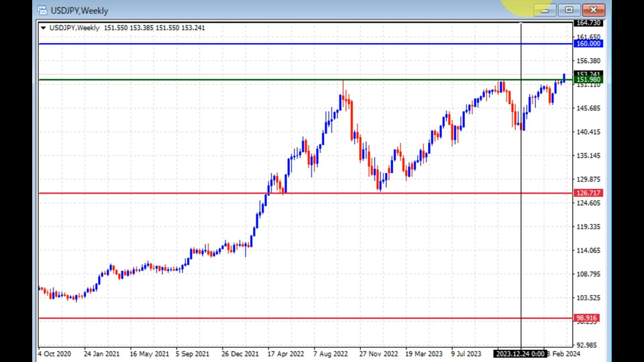The height and width of the screenshot is (362, 644).
Task: Select the blue 160.000 horizontal line label
Action: 588,44
